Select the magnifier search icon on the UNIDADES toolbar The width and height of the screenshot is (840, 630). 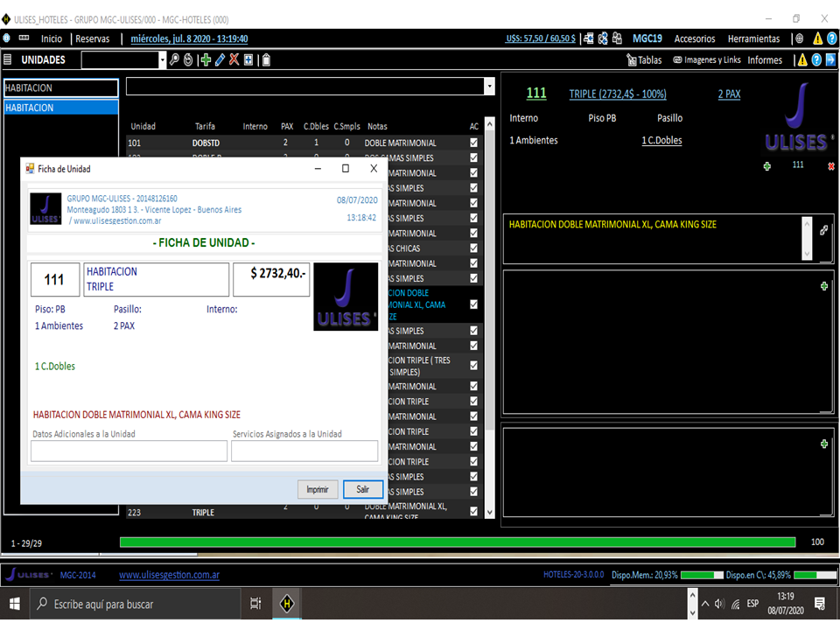click(174, 59)
